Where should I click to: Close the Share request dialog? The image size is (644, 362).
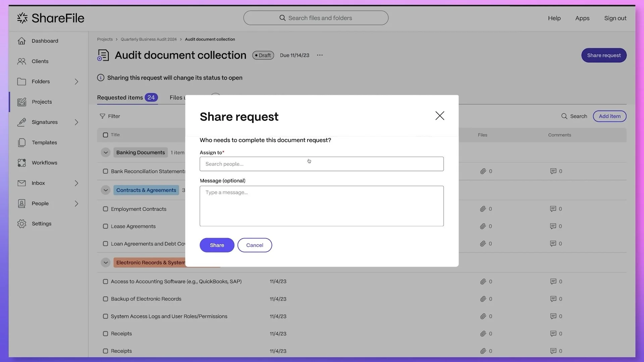pyautogui.click(x=440, y=116)
